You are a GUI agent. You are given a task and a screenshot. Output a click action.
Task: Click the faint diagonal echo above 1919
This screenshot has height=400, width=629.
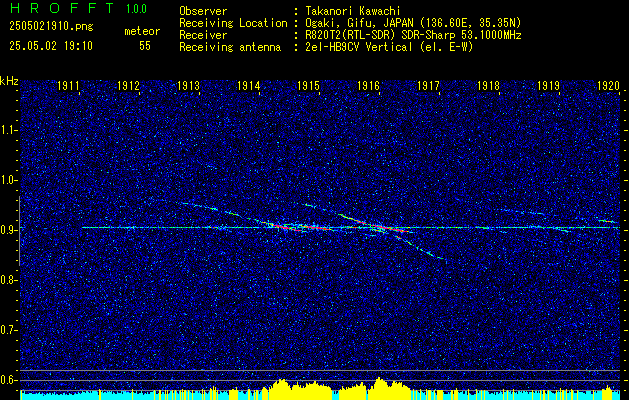tap(521, 212)
